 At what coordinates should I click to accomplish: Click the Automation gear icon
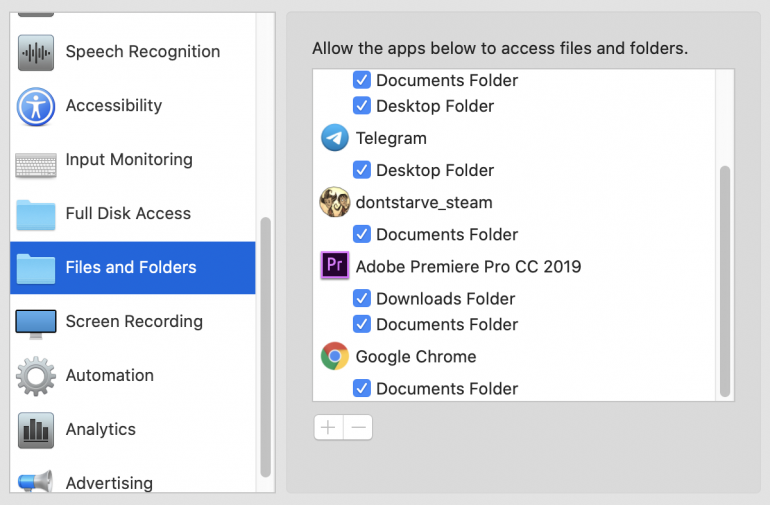click(x=36, y=376)
